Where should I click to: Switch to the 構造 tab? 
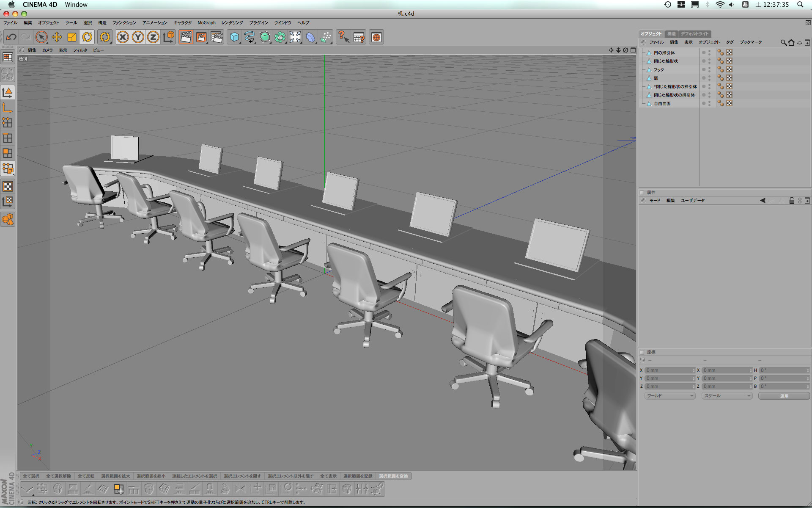(671, 34)
